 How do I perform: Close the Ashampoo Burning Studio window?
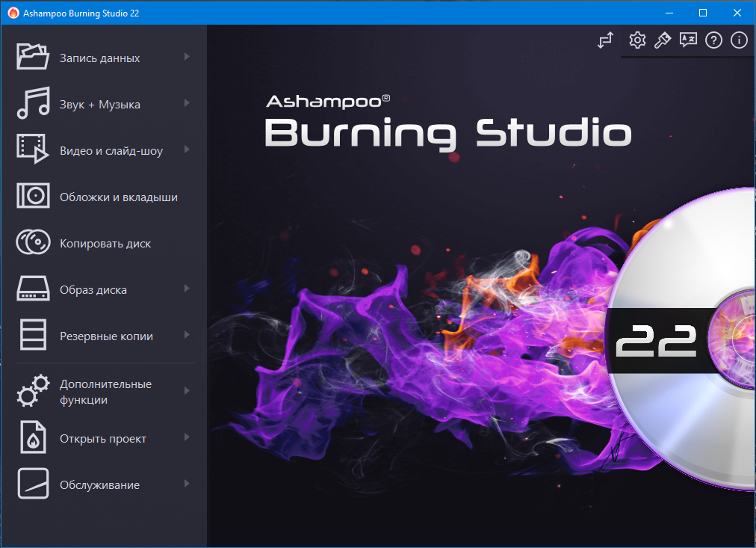pyautogui.click(x=737, y=13)
